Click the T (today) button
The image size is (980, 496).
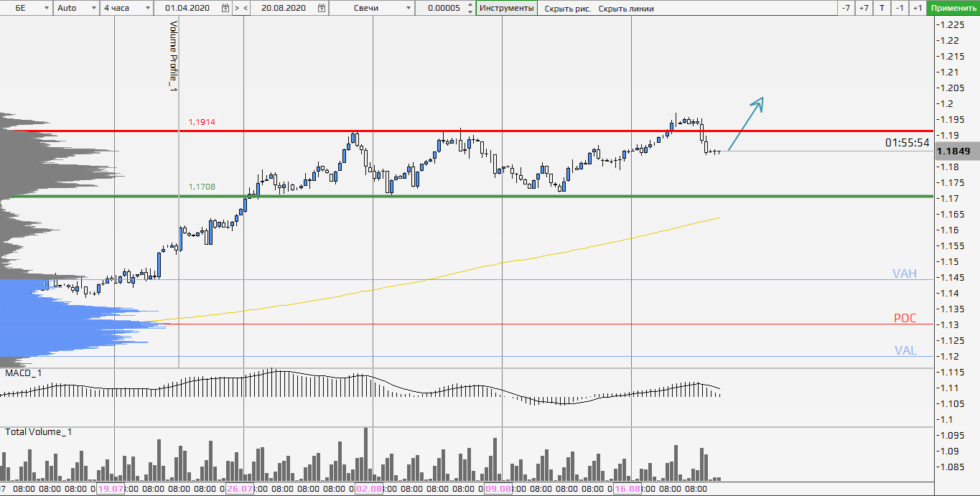(x=882, y=8)
